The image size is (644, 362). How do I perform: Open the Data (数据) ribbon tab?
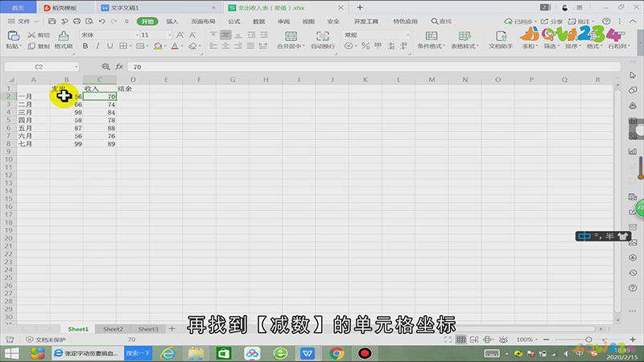258,22
